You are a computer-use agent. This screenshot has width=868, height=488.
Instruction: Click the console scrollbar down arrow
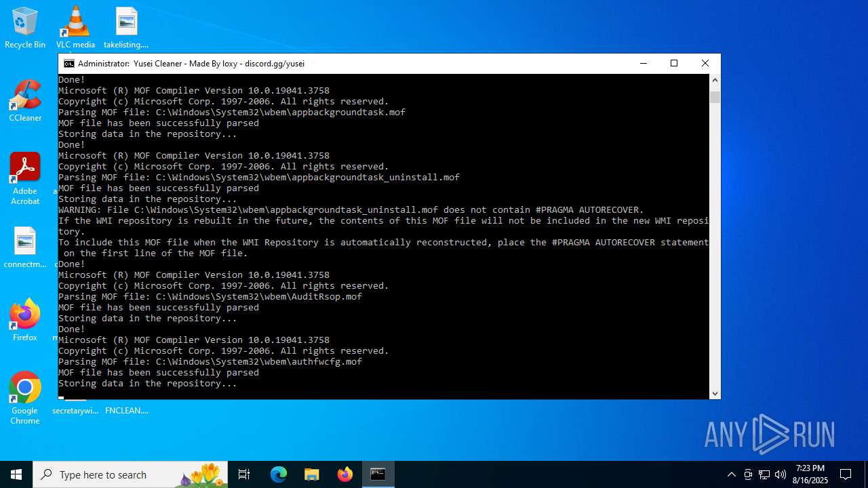715,393
